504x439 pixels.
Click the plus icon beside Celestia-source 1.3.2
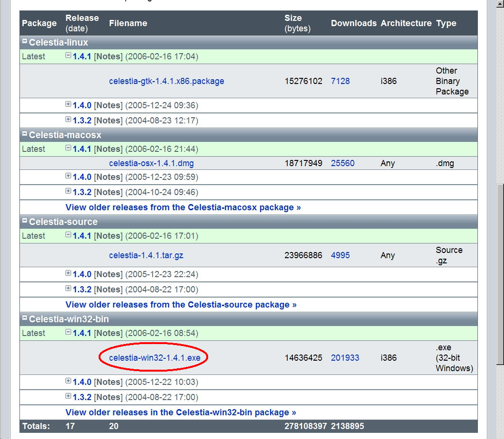[68, 288]
